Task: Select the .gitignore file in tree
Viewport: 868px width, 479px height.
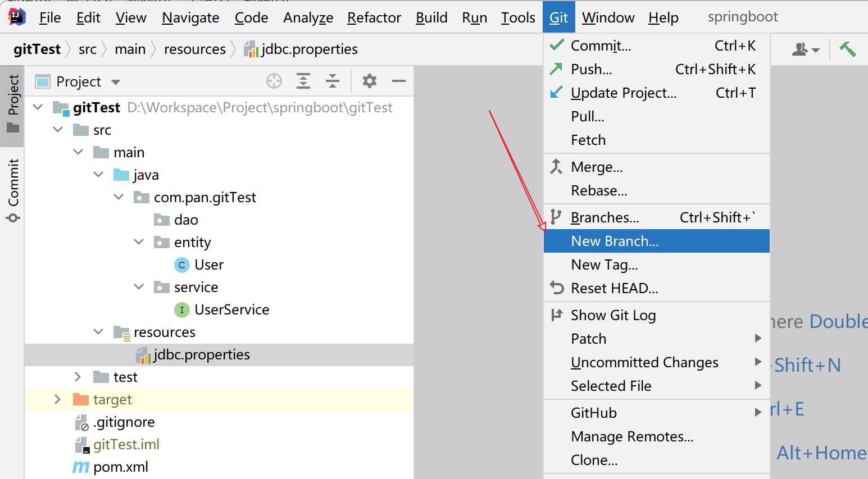Action: 124,422
